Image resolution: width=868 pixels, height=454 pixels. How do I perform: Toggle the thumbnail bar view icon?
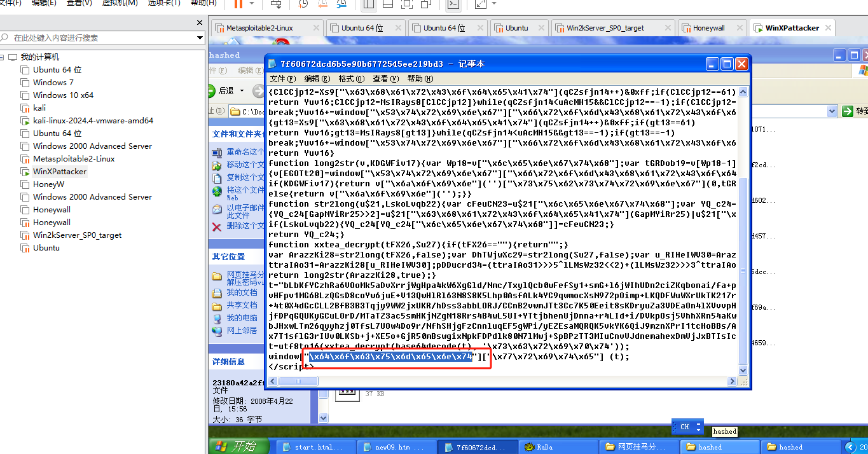tap(387, 4)
